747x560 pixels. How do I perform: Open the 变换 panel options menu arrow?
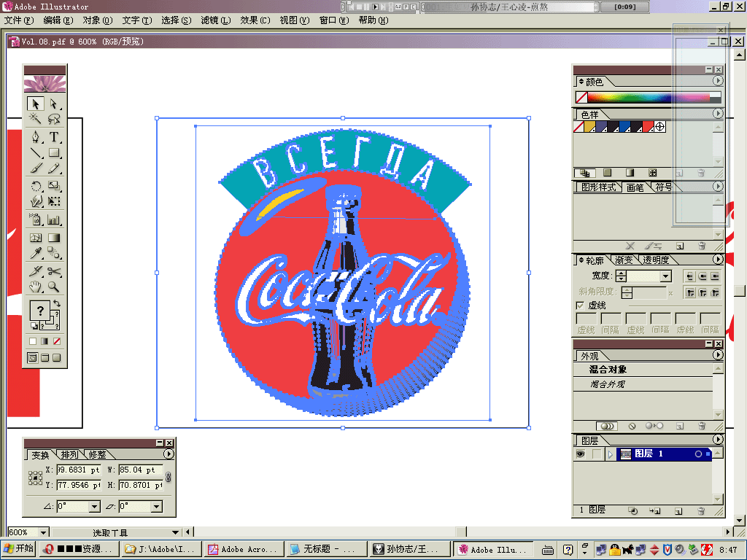click(x=169, y=454)
